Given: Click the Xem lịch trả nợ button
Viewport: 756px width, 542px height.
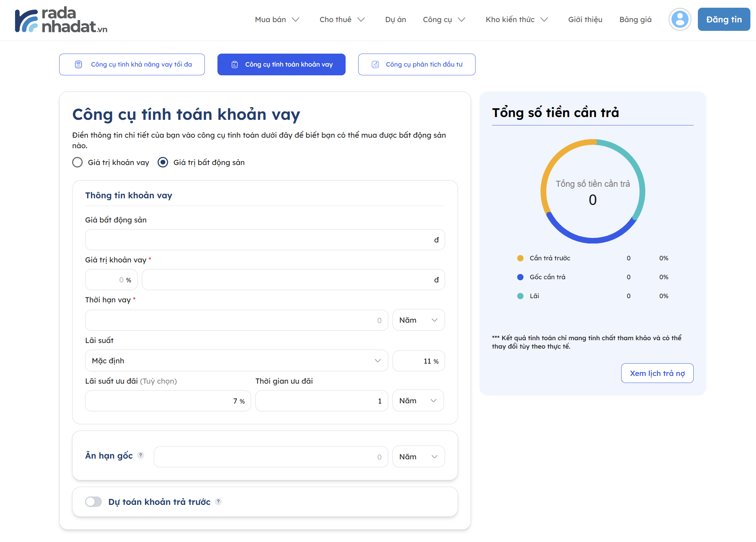Looking at the screenshot, I should pos(657,373).
